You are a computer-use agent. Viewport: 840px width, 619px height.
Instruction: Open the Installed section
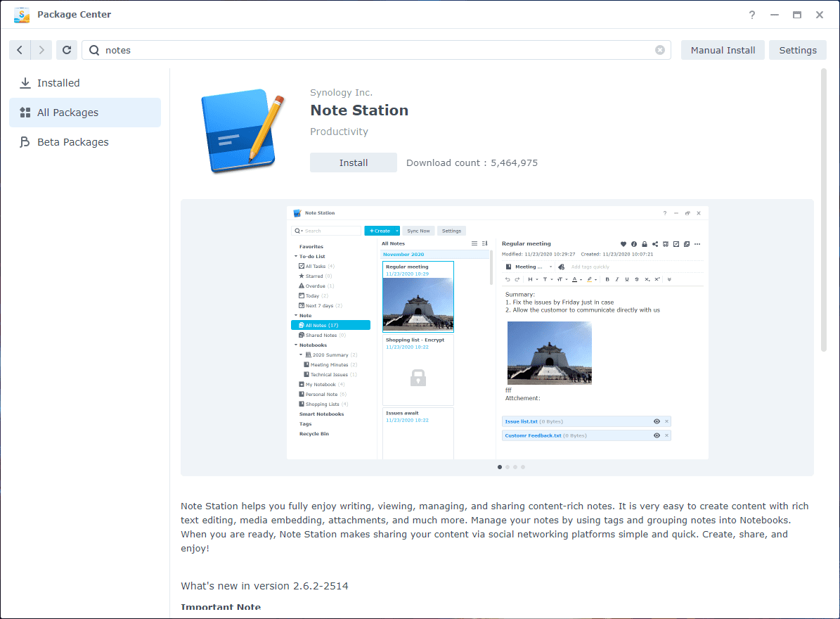tap(85, 83)
